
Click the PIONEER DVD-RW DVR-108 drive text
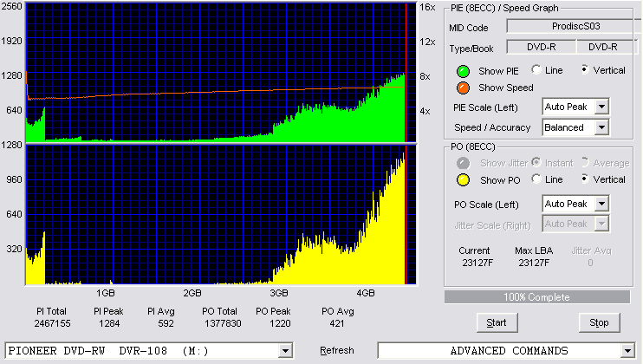108,351
